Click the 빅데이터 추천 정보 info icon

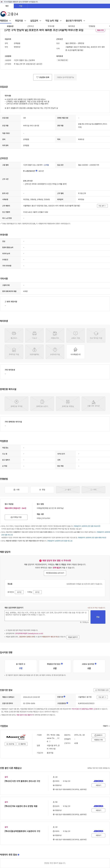click(18, 855)
